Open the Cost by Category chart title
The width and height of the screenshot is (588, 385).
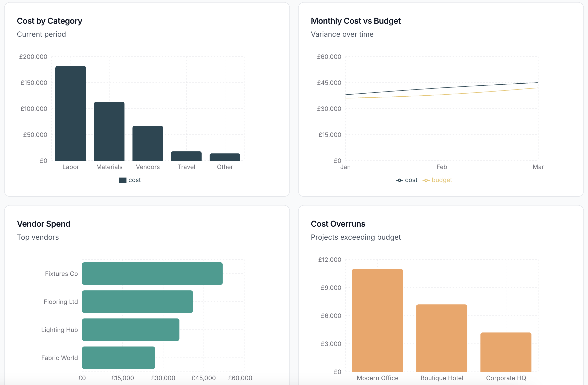(49, 21)
